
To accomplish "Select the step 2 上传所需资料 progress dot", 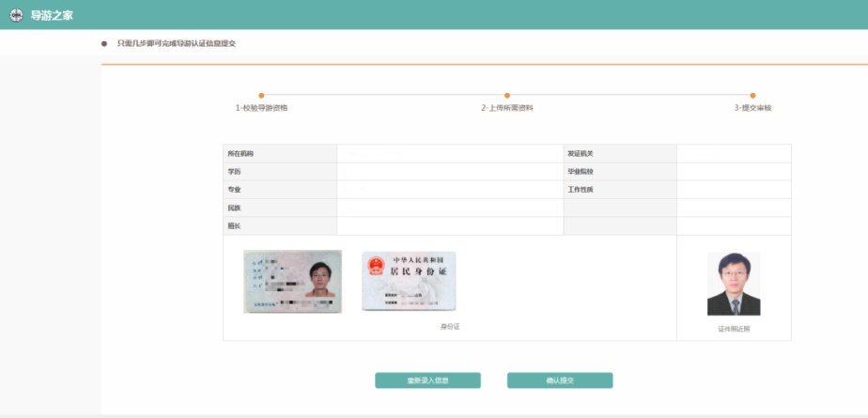I will tap(507, 95).
